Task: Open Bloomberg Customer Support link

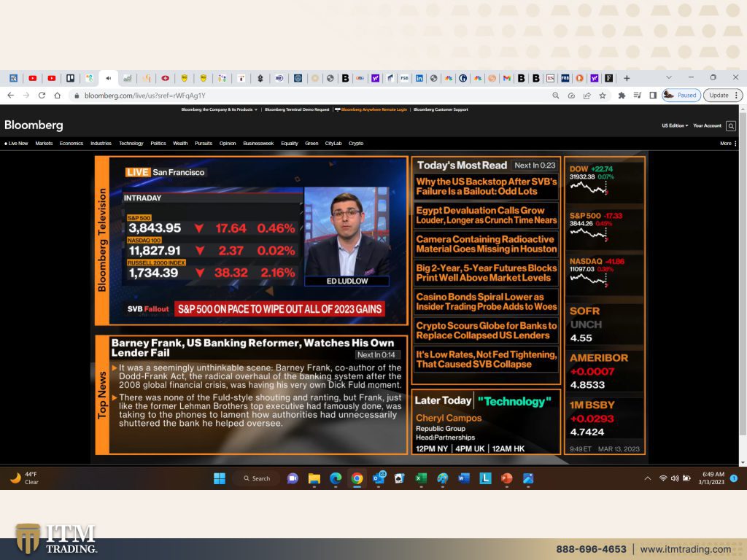Action: click(441, 109)
